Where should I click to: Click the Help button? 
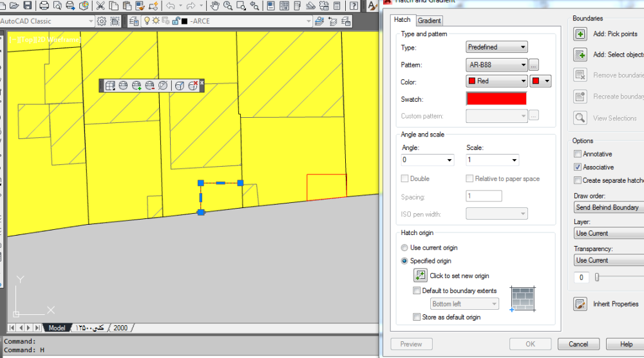click(x=626, y=344)
